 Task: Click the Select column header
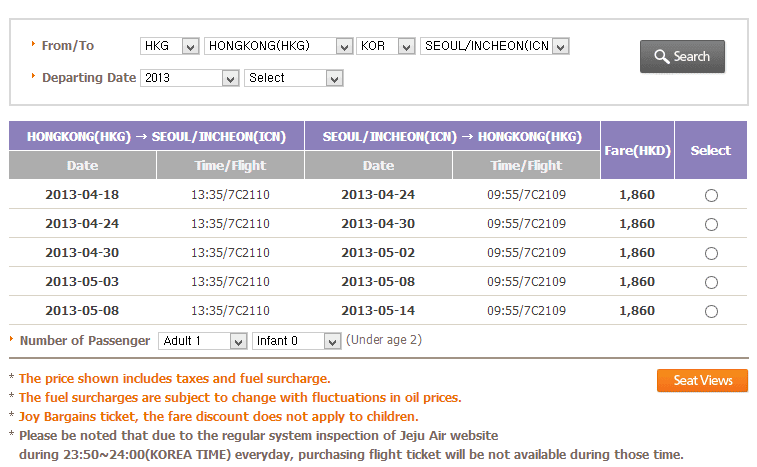711,151
